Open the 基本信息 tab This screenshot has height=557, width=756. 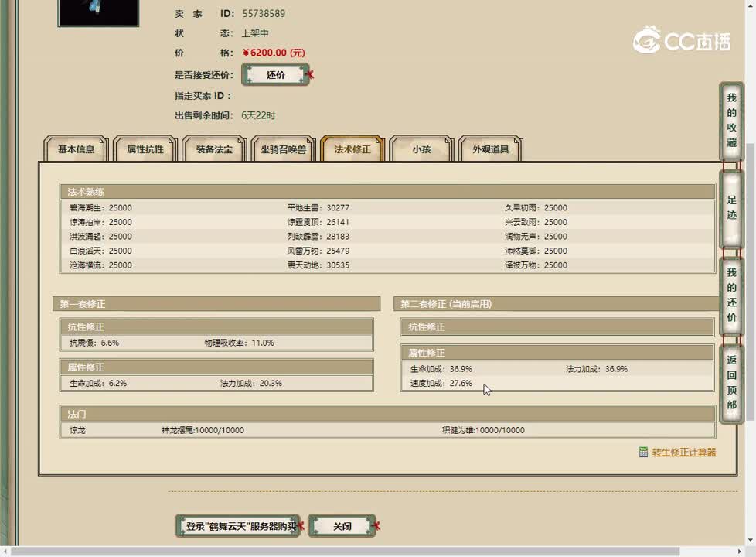(x=76, y=149)
